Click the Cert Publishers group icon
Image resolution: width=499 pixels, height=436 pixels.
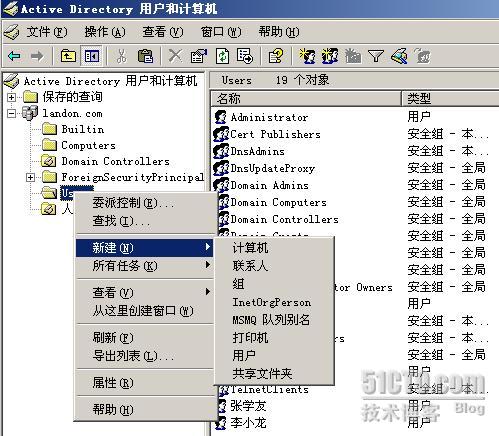point(221,134)
